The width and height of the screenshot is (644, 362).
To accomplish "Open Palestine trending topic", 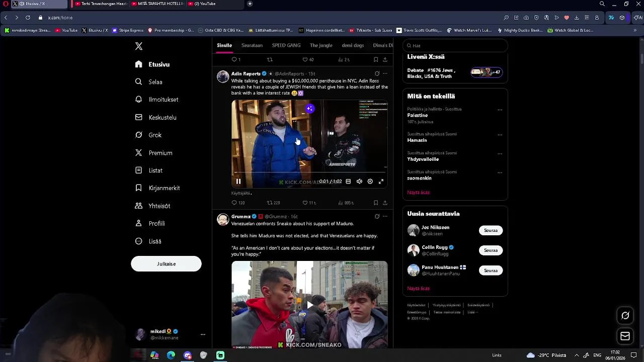I will pos(418,115).
